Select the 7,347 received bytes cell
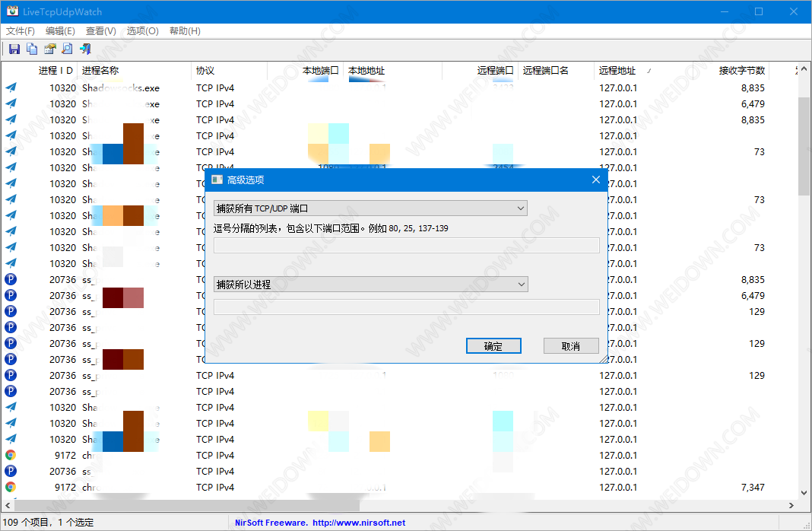This screenshot has width=812, height=531. pos(753,487)
